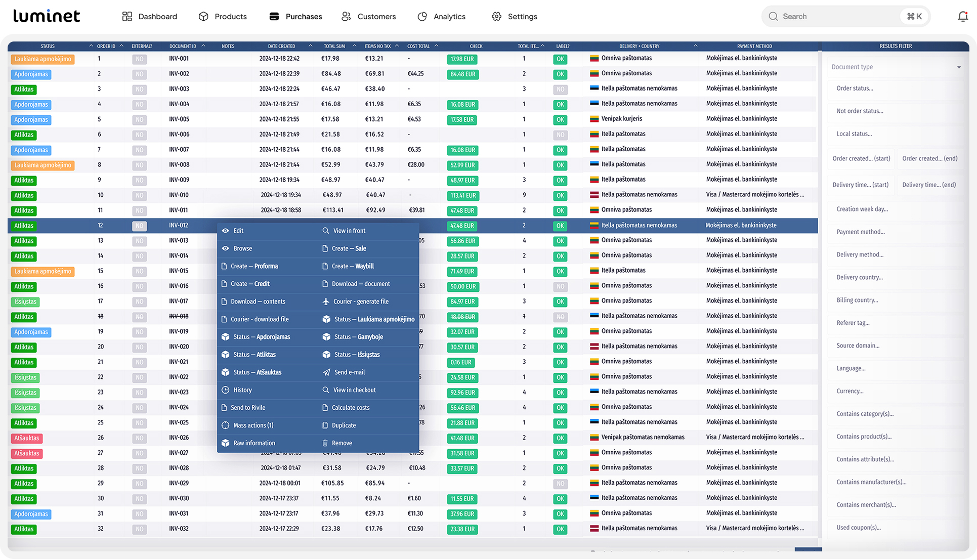This screenshot has height=560, width=977.
Task: Toggle Label OK badge for INV-002
Action: (560, 74)
